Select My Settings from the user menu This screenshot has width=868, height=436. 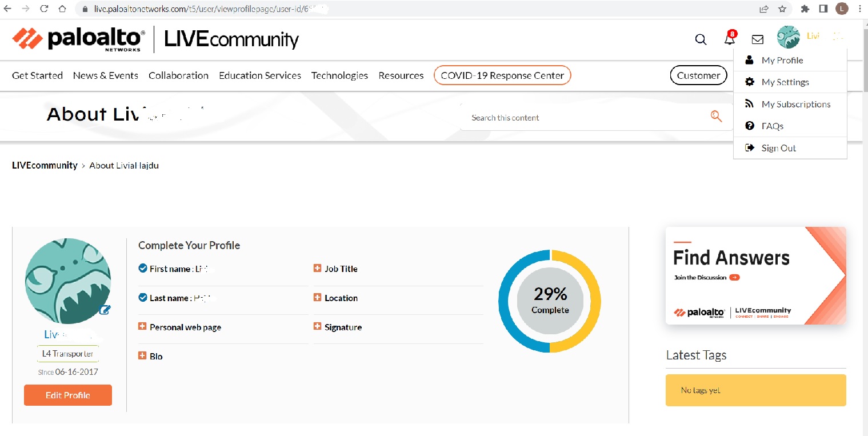click(x=785, y=82)
